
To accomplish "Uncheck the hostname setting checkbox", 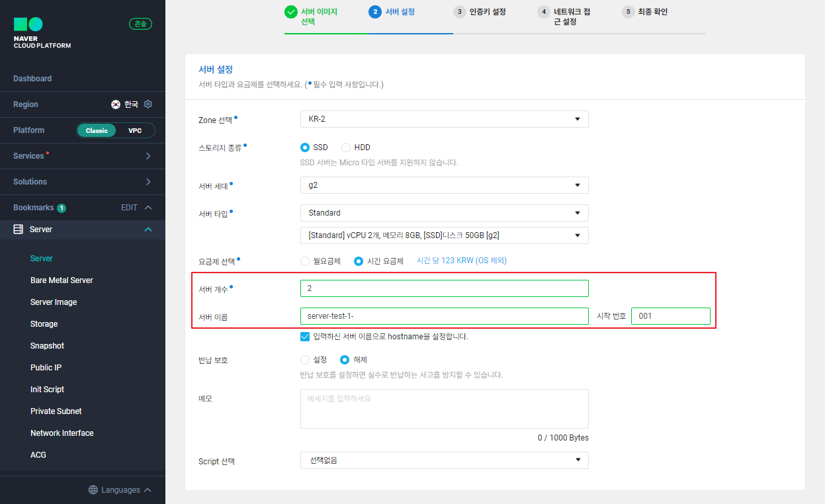I will point(305,336).
